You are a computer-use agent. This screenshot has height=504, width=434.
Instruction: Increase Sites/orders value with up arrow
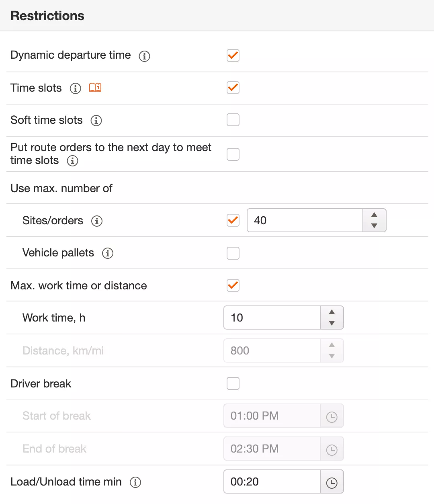pos(375,215)
